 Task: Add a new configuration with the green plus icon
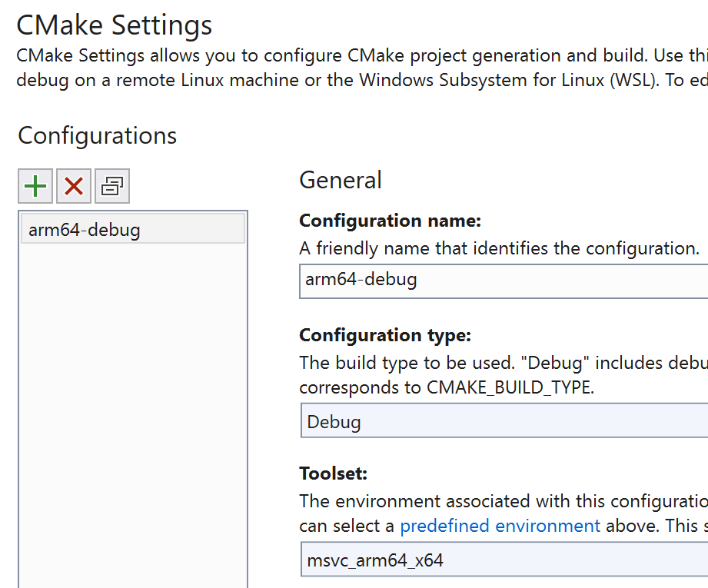35,186
